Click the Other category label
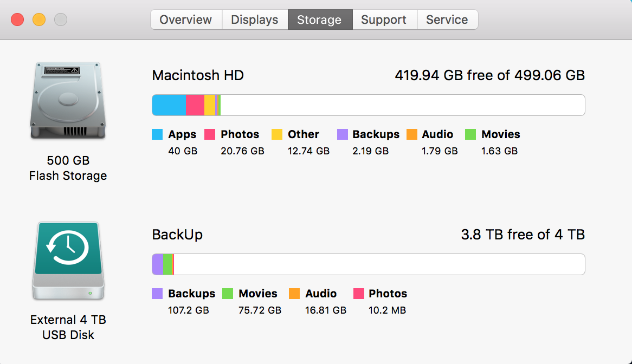 (x=304, y=134)
